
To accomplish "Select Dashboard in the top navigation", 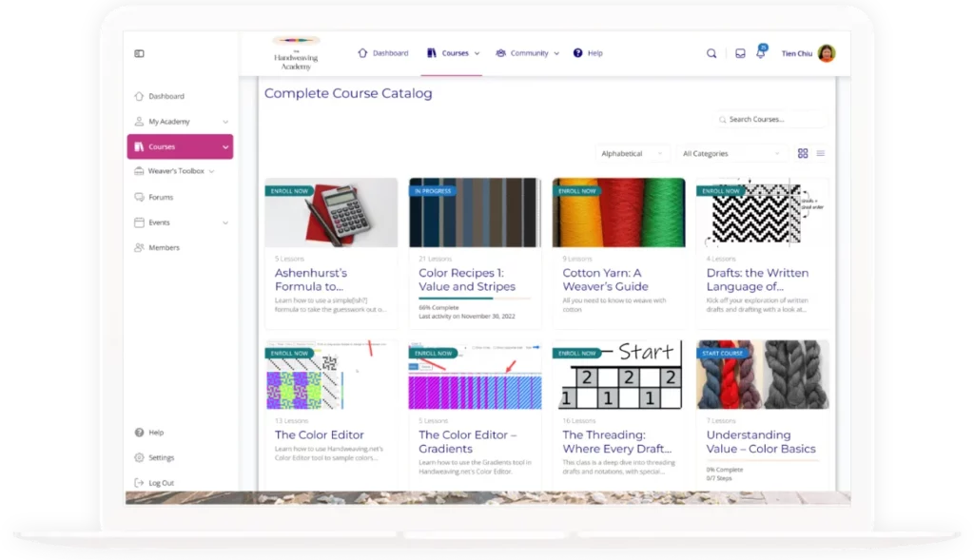I will [x=383, y=53].
